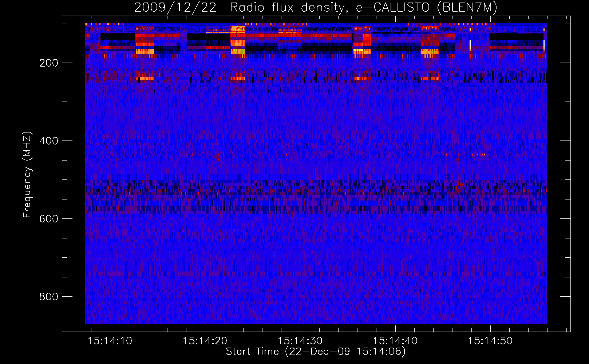Click the 400 frequency tick label
589x364 pixels.
[49, 141]
